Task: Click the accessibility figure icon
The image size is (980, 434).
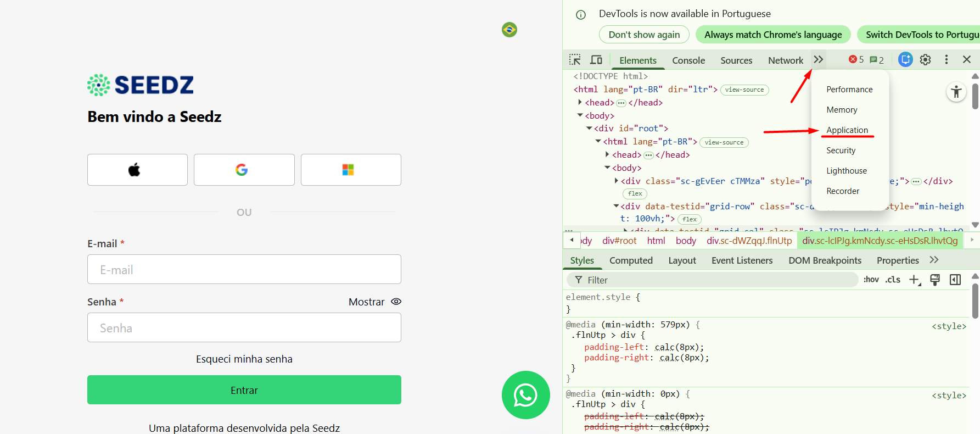Action: pos(956,92)
